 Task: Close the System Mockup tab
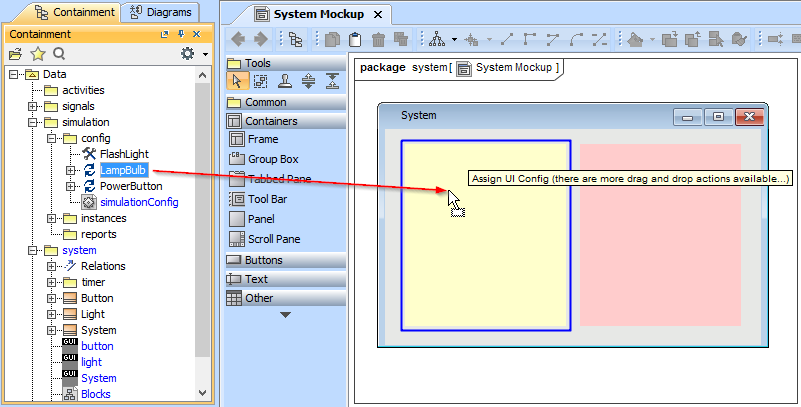(378, 15)
